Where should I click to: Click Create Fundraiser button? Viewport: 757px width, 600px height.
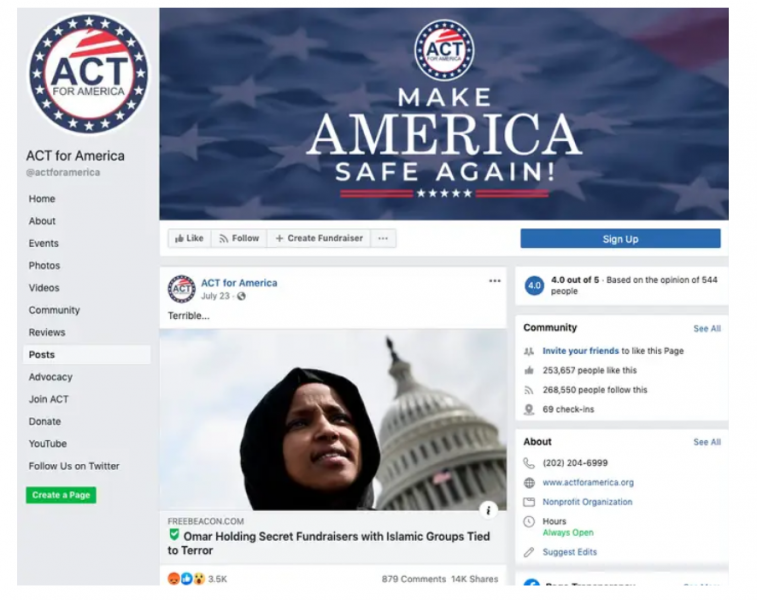[x=319, y=238]
